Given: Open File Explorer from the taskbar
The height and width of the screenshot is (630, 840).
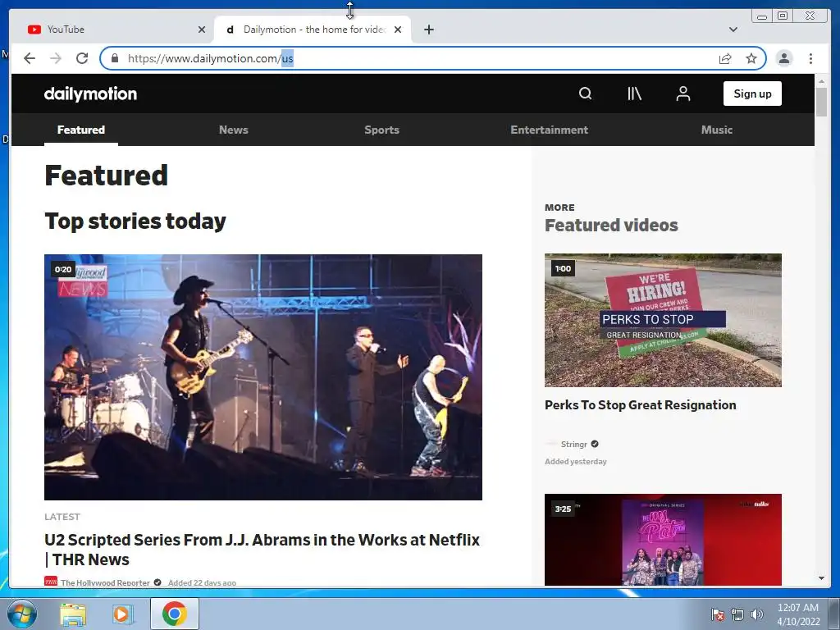Looking at the screenshot, I should pyautogui.click(x=73, y=614).
